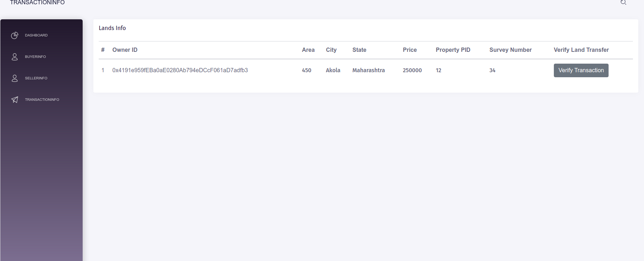The width and height of the screenshot is (644, 261).
Task: Click the # column header
Action: [103, 50]
